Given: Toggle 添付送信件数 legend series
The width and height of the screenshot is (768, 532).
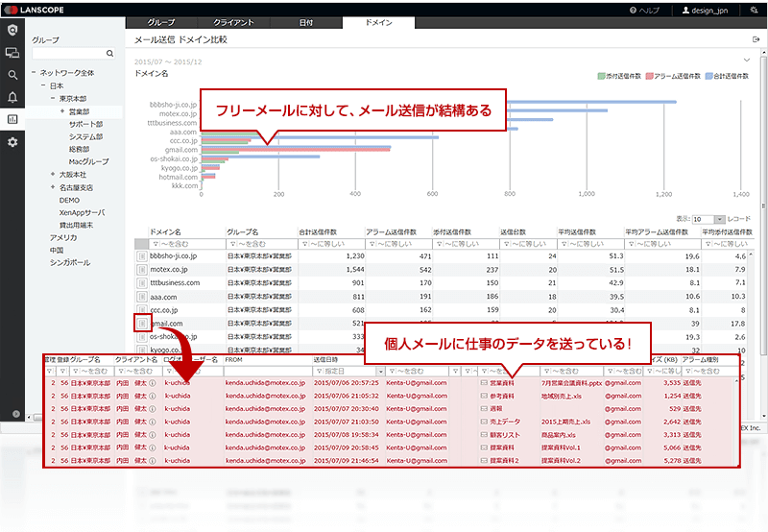Looking at the screenshot, I should pos(619,76).
